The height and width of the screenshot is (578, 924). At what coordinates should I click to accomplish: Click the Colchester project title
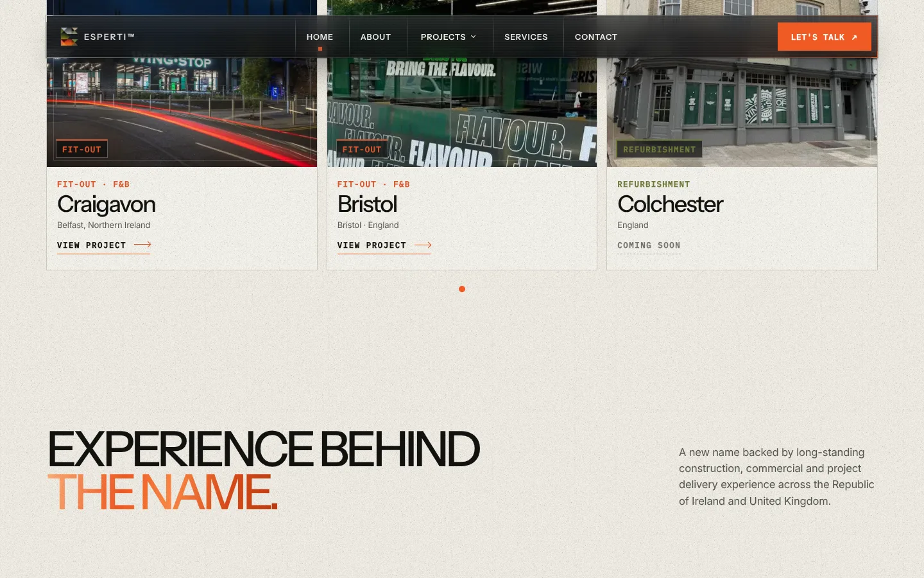(670, 204)
